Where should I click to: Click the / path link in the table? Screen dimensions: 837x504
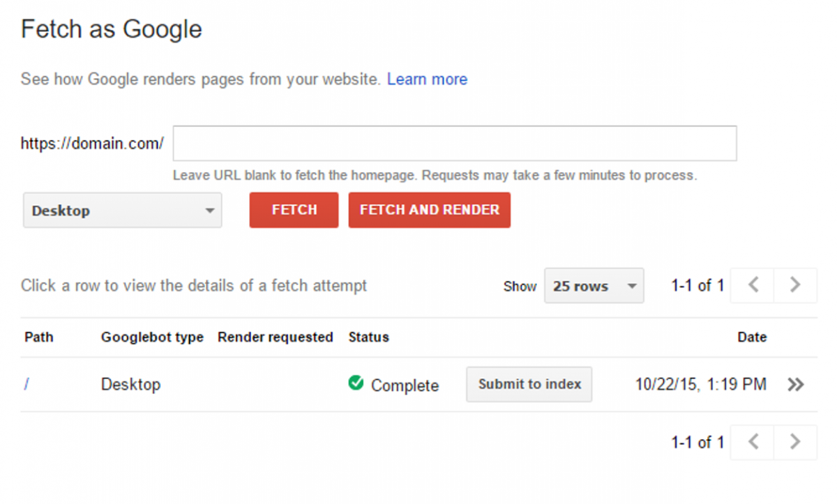27,384
